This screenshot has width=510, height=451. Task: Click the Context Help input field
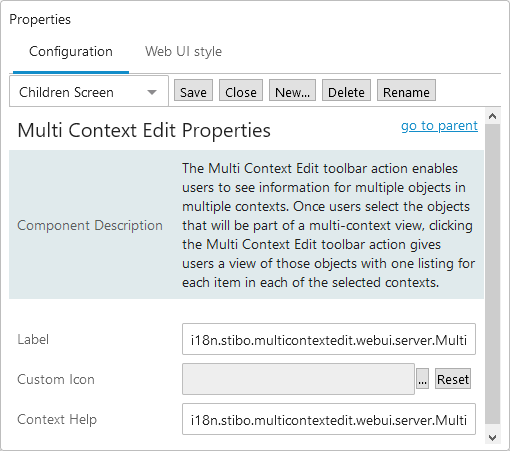[329, 419]
